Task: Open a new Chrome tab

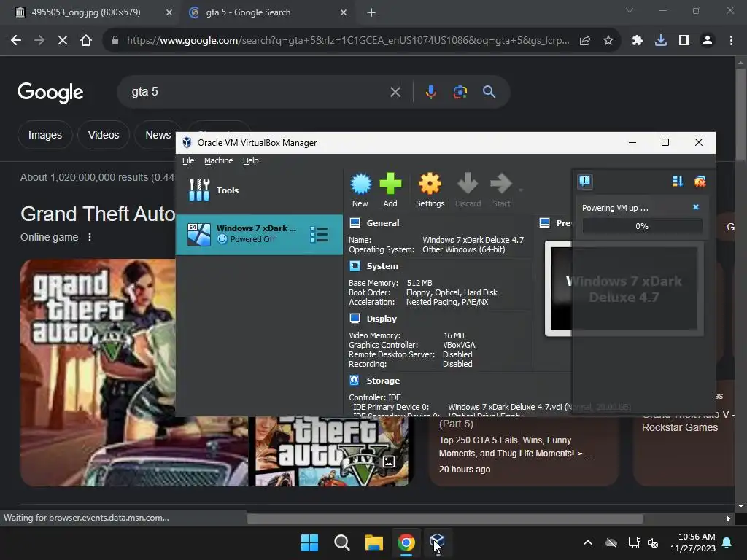Action: click(x=371, y=12)
